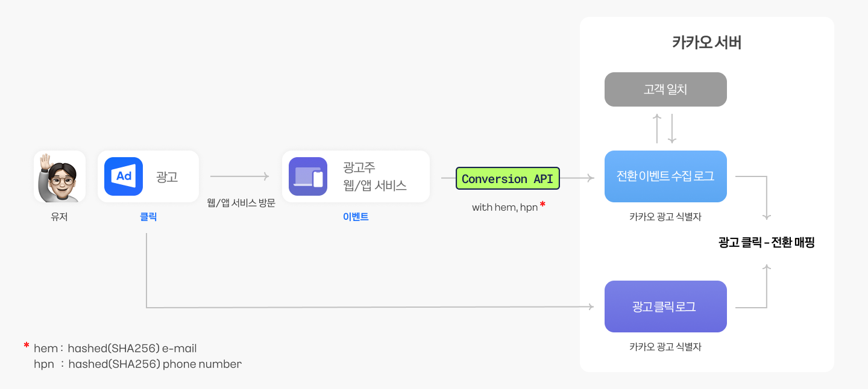Select the green Conversion API box
The image size is (868, 389).
pyautogui.click(x=508, y=179)
